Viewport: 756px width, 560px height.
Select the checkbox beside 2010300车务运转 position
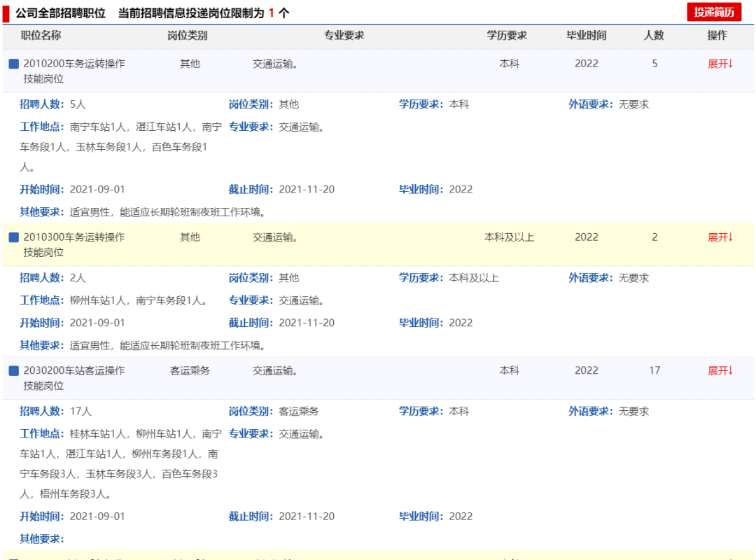pyautogui.click(x=13, y=237)
